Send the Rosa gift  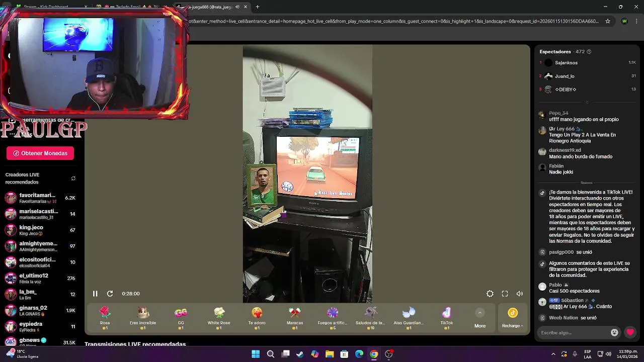pos(105,318)
